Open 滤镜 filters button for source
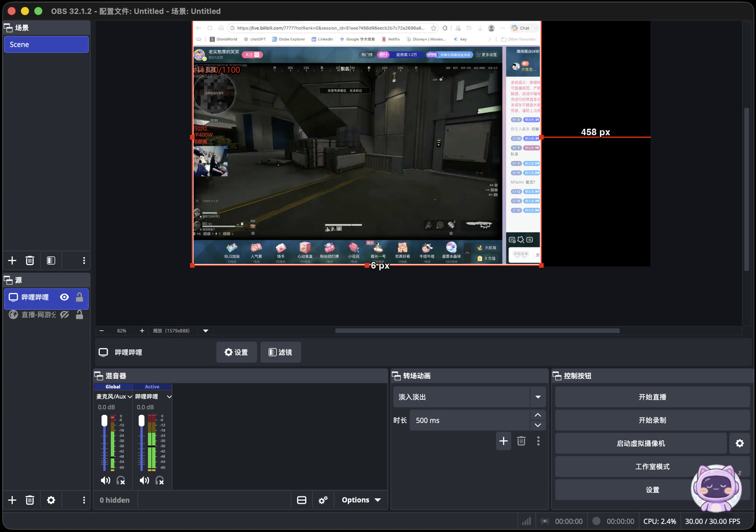 [281, 352]
